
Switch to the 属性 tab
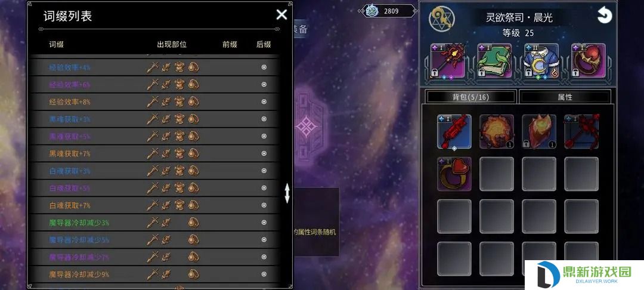[x=565, y=97]
